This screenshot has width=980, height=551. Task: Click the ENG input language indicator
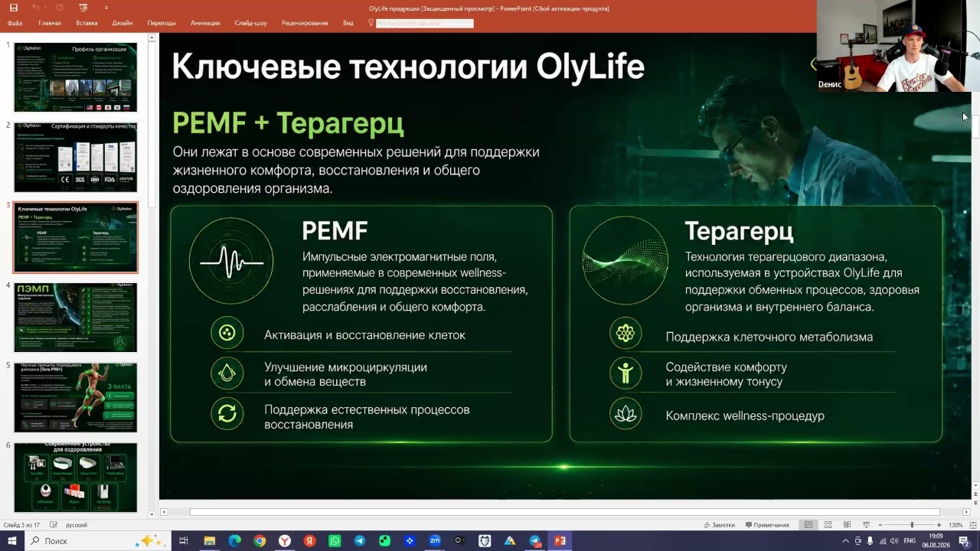(x=910, y=541)
